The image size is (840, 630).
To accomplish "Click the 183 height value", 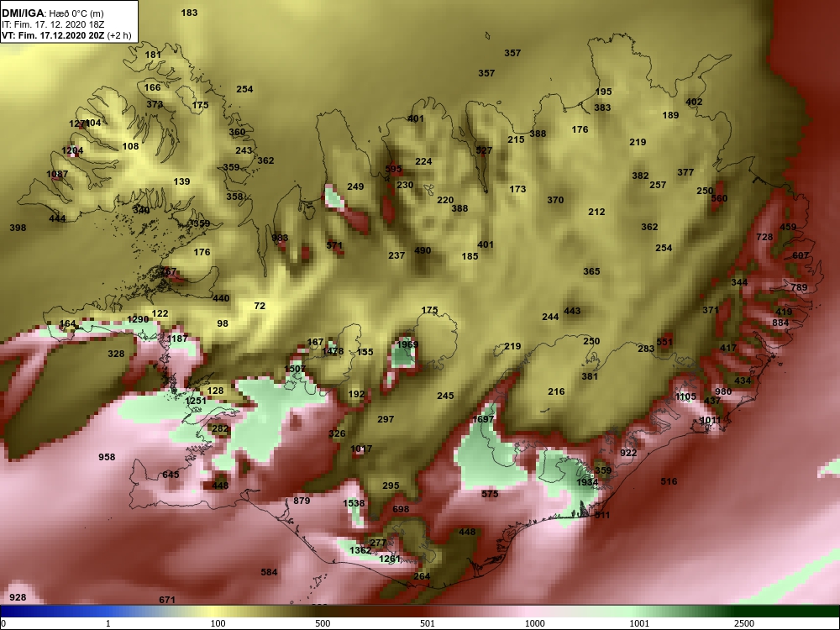I will coord(190,13).
